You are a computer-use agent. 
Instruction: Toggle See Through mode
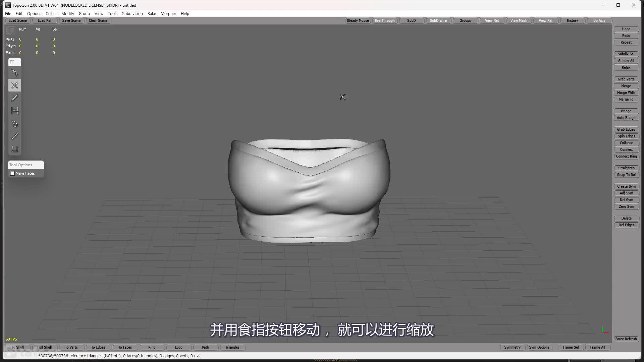pos(384,20)
